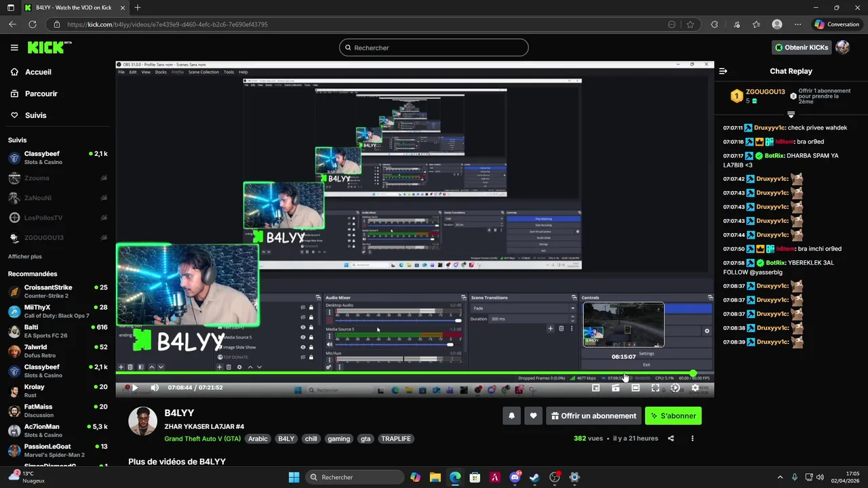Image resolution: width=868 pixels, height=488 pixels.
Task: Select the TRAPLIFE tag
Action: (x=396, y=439)
